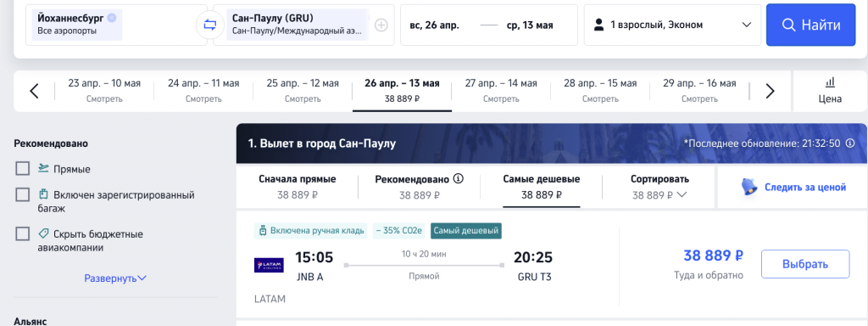Show next dates with right arrow
The height and width of the screenshot is (326, 868).
point(770,91)
